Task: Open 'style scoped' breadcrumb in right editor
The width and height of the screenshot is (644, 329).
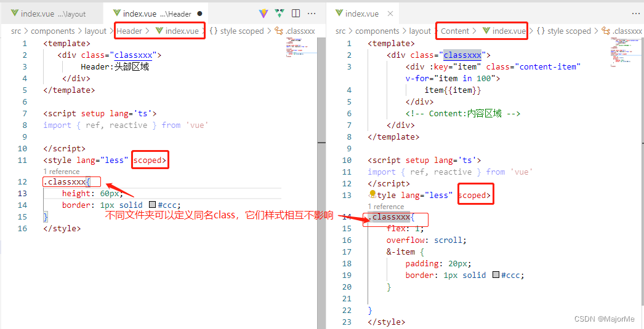Action: [563, 31]
